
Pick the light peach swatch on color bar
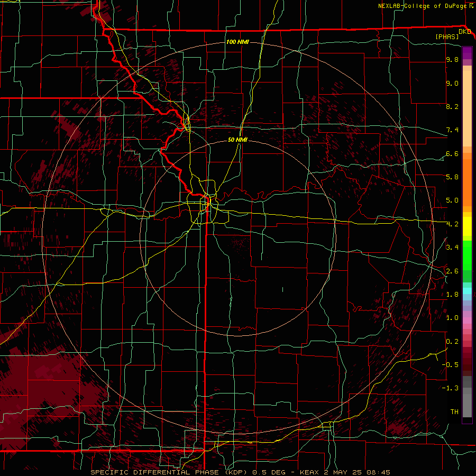467,109
